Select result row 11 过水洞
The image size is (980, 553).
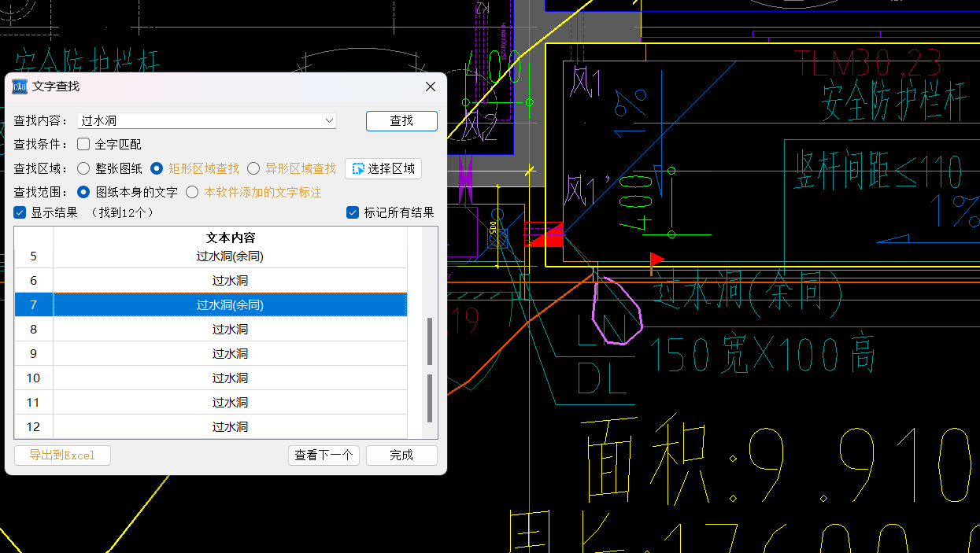point(211,402)
